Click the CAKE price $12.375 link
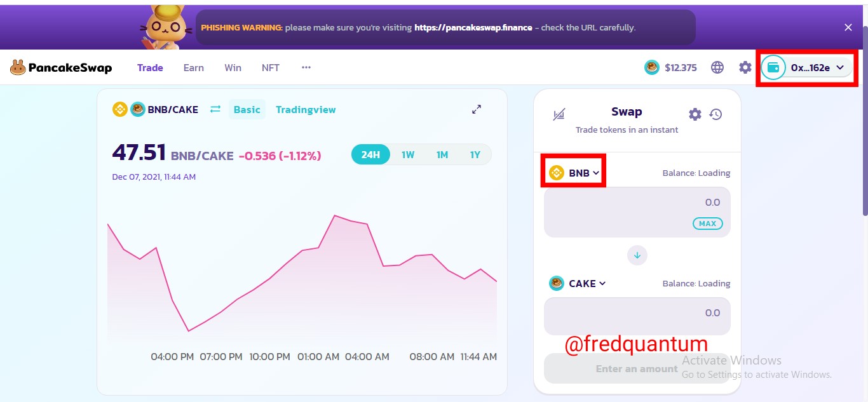This screenshot has height=402, width=868. 671,67
